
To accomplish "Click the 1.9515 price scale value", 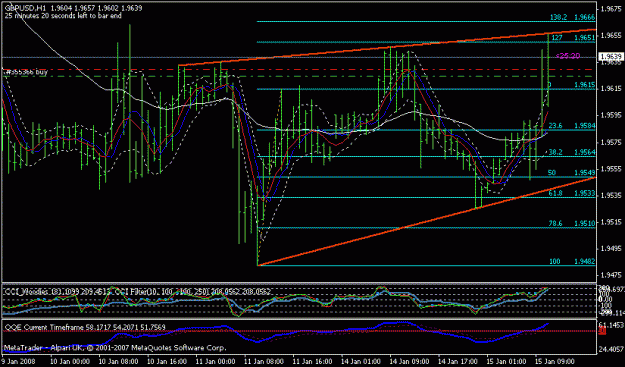I will pos(611,222).
